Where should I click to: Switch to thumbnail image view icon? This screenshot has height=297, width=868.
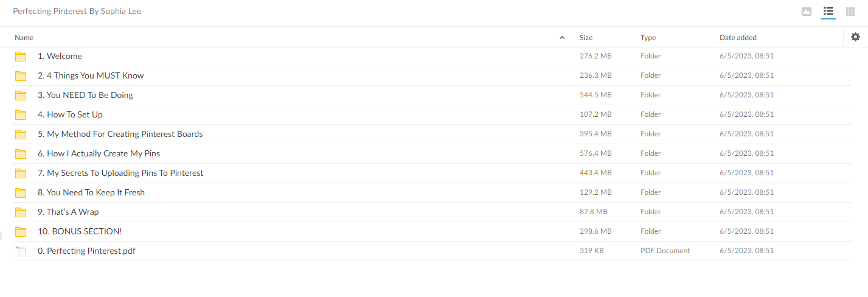pos(807,12)
